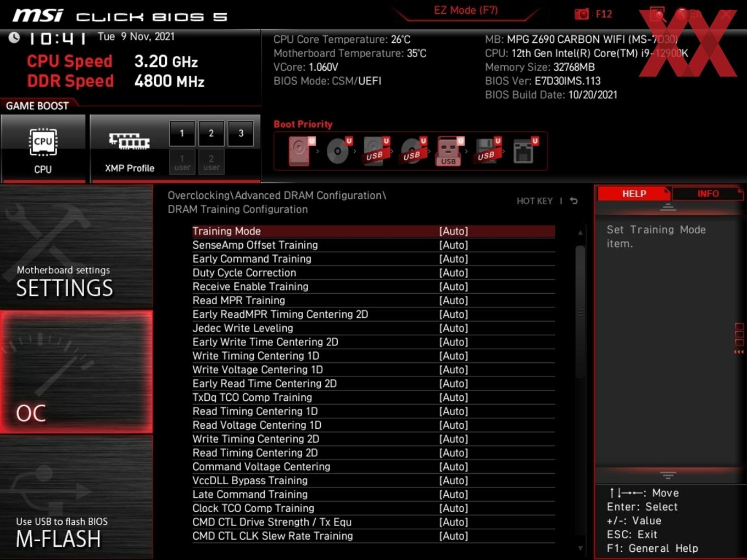
Task: Select CMD CTL Drive Strength / Tx Equ row
Action: pyautogui.click(x=374, y=522)
